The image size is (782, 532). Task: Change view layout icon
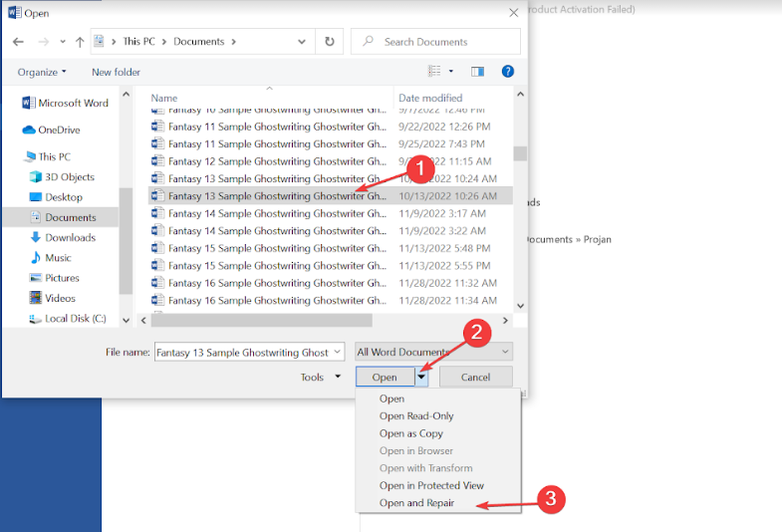[434, 72]
